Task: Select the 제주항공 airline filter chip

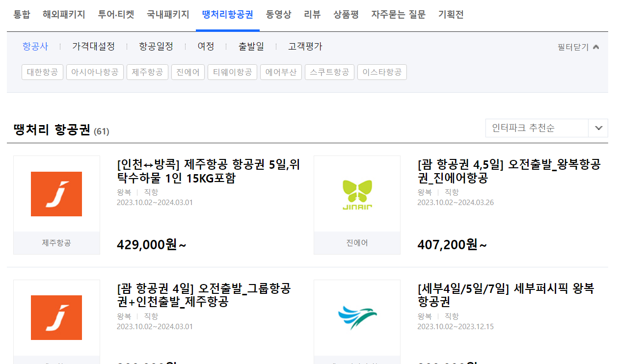Action: click(x=147, y=72)
